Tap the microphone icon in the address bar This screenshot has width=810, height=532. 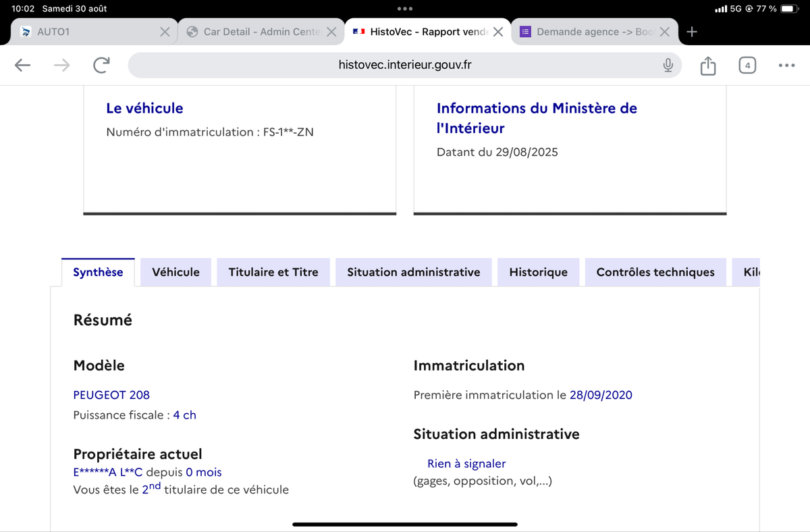tap(668, 65)
